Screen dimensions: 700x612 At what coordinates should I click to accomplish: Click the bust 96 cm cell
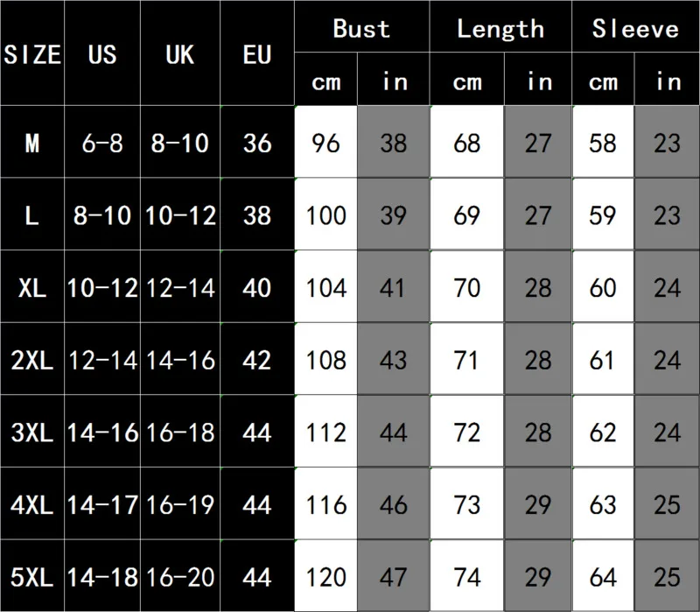(x=325, y=143)
